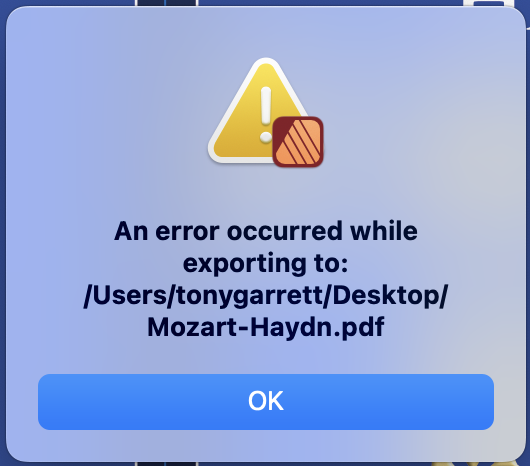Screen dimensions: 530x466
Task: Click the 'exporting to:' text line
Action: click(x=265, y=264)
